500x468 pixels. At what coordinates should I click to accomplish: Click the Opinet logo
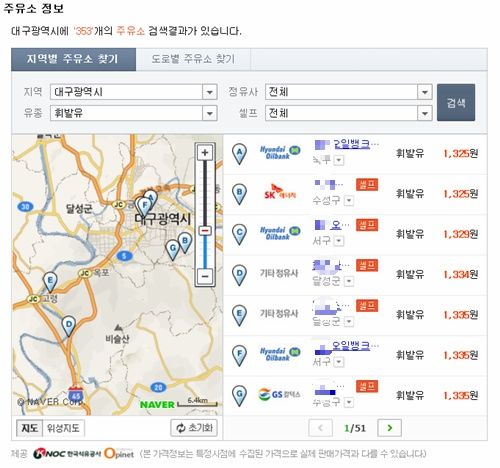coord(119,454)
